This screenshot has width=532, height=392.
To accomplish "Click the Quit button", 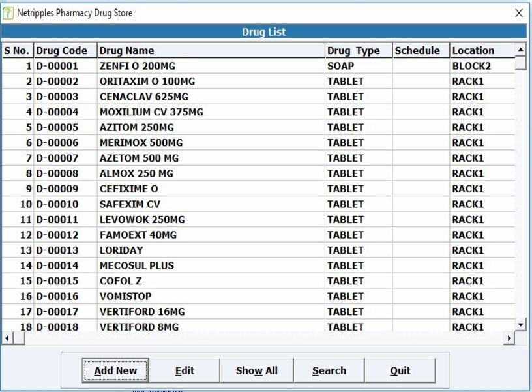I will pyautogui.click(x=400, y=370).
